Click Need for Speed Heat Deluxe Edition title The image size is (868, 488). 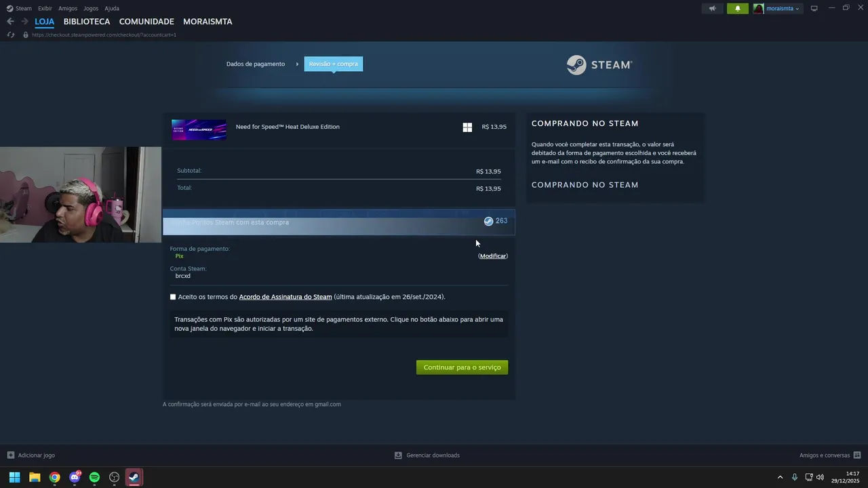tap(288, 127)
